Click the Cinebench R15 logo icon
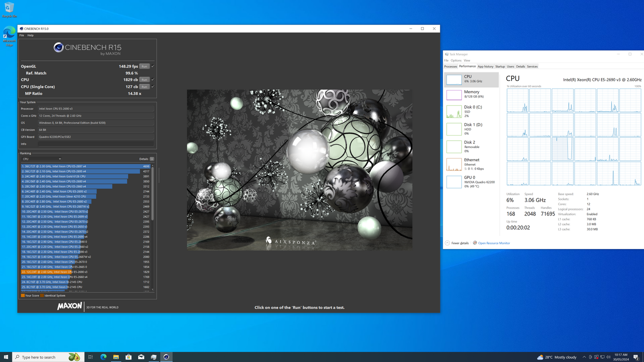 click(x=59, y=47)
